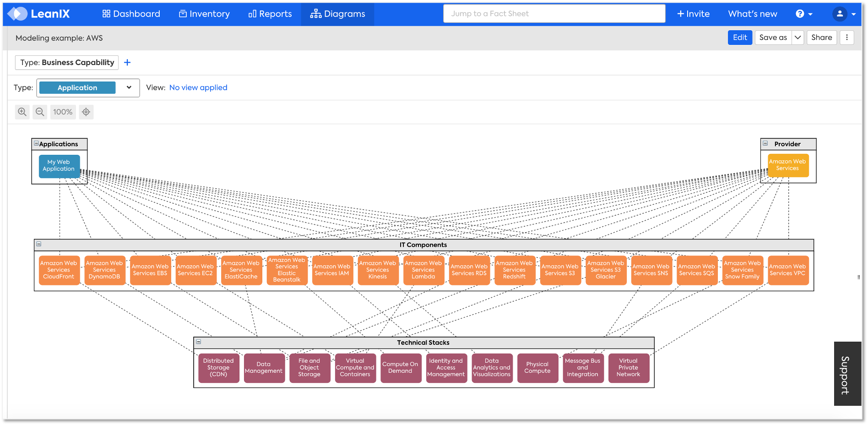868x425 pixels.
Task: Select File and Object Storage node
Action: 310,368
